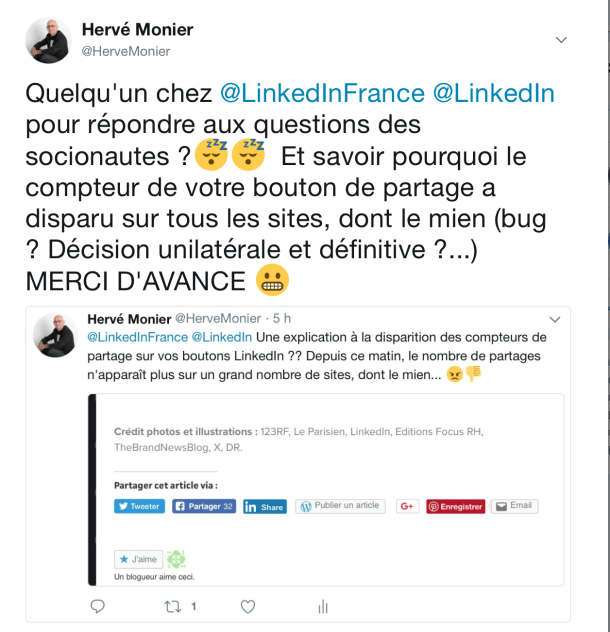Visit the @LinkedInFrance mention in main tweet
This screenshot has width=610, height=632.
pos(322,93)
